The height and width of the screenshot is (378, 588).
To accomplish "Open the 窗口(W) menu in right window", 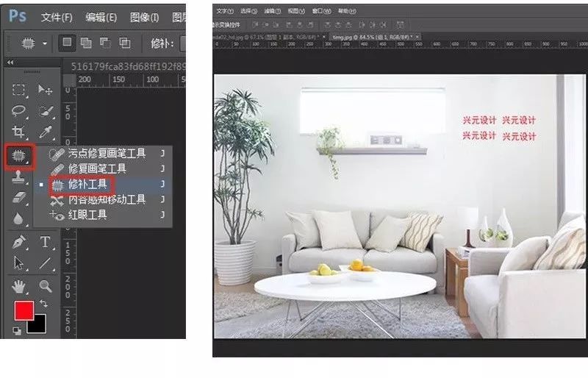I will point(322,11).
